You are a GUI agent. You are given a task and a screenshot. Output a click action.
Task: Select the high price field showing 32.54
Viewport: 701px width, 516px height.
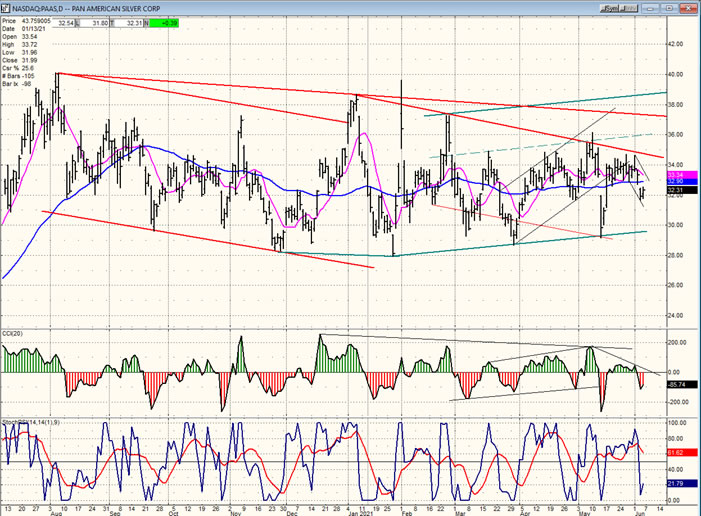(x=70, y=21)
